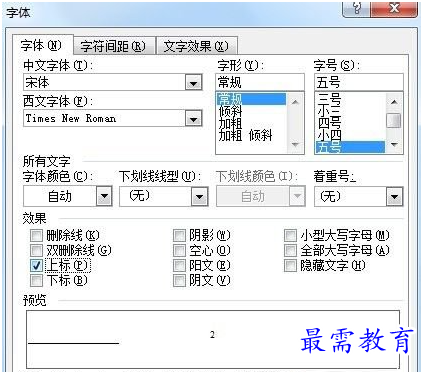The height and width of the screenshot is (372, 422).
Task: Enable the 空心 (O) checkbox
Action: pyautogui.click(x=179, y=250)
